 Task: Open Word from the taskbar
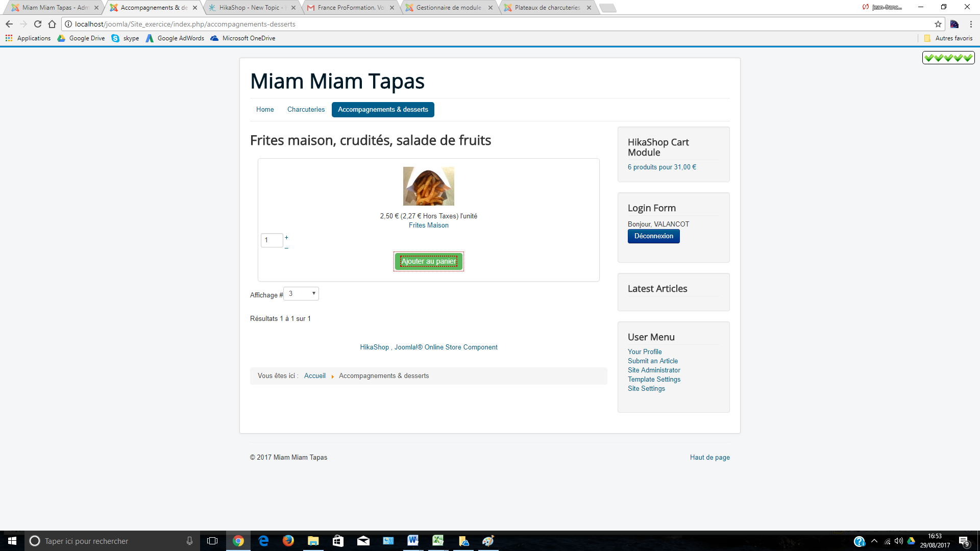(412, 541)
